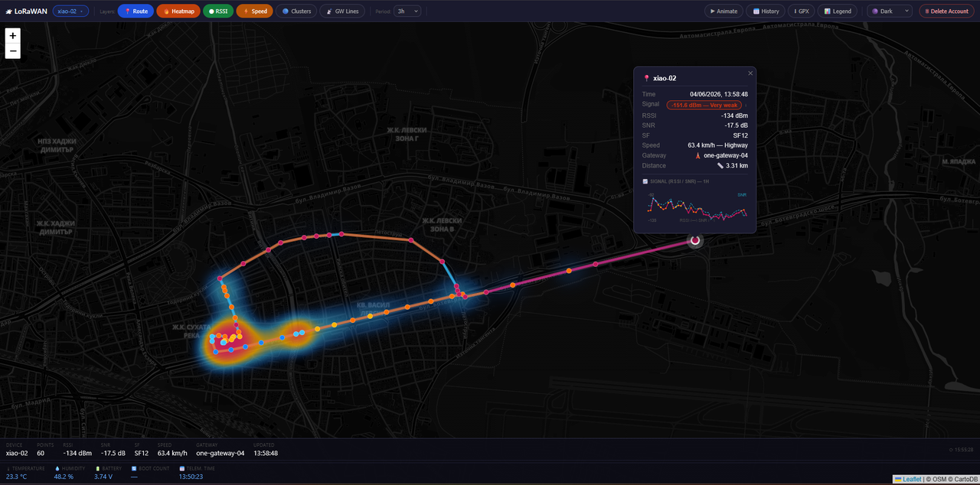This screenshot has height=485, width=980.
Task: Show the map Legend
Action: click(x=838, y=11)
